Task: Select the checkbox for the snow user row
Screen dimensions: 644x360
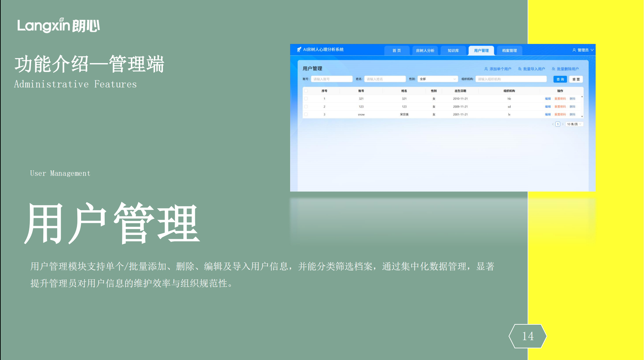Action: point(306,114)
